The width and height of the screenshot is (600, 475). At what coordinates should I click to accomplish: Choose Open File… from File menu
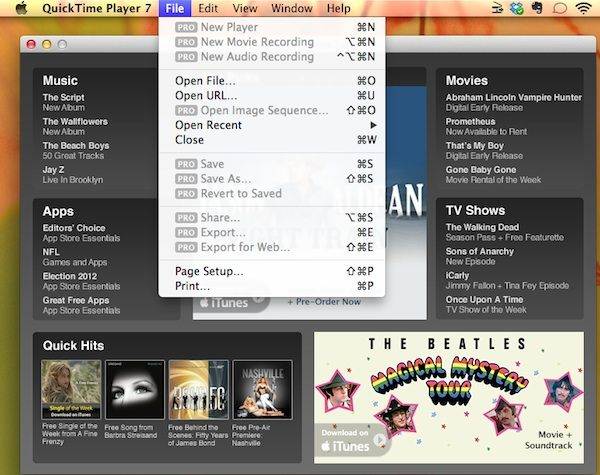tap(272, 81)
